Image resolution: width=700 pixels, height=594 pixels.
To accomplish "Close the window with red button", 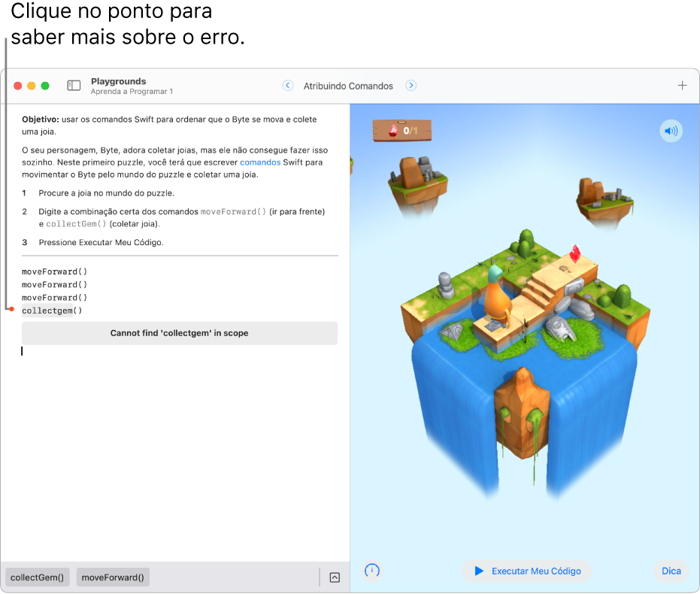I will (18, 86).
